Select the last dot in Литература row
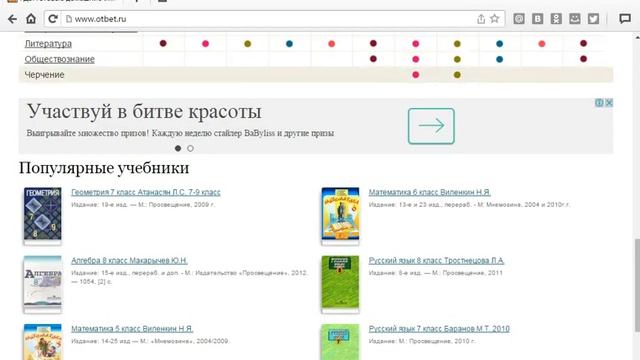 pos(584,43)
